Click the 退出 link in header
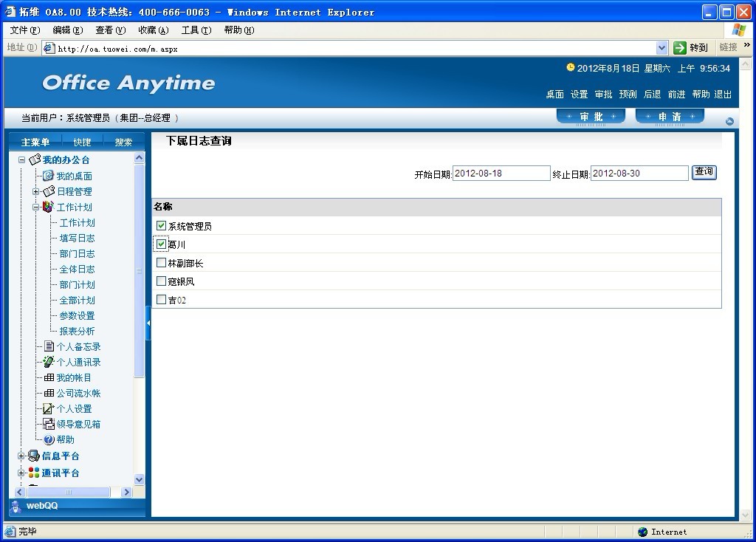The height and width of the screenshot is (542, 756). 723,95
